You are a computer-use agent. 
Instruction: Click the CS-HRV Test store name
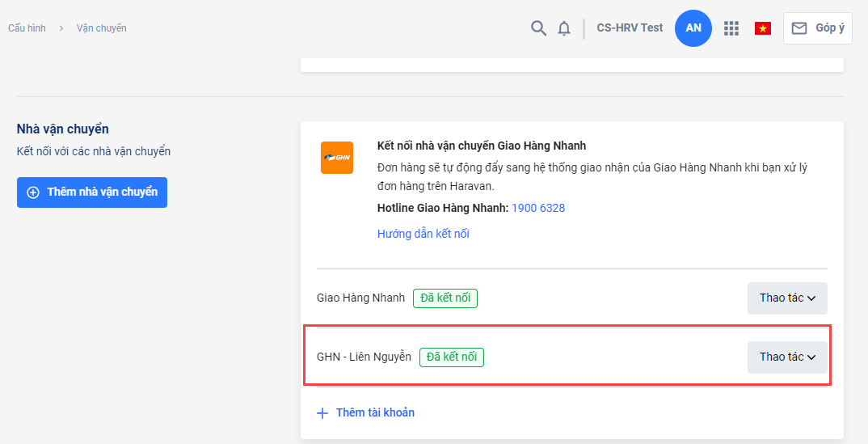[x=630, y=28]
